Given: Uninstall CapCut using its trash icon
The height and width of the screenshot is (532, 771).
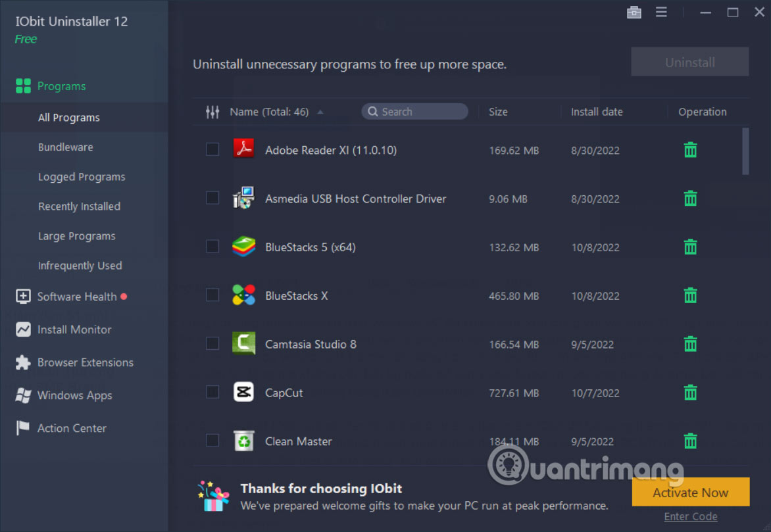Looking at the screenshot, I should pyautogui.click(x=690, y=392).
